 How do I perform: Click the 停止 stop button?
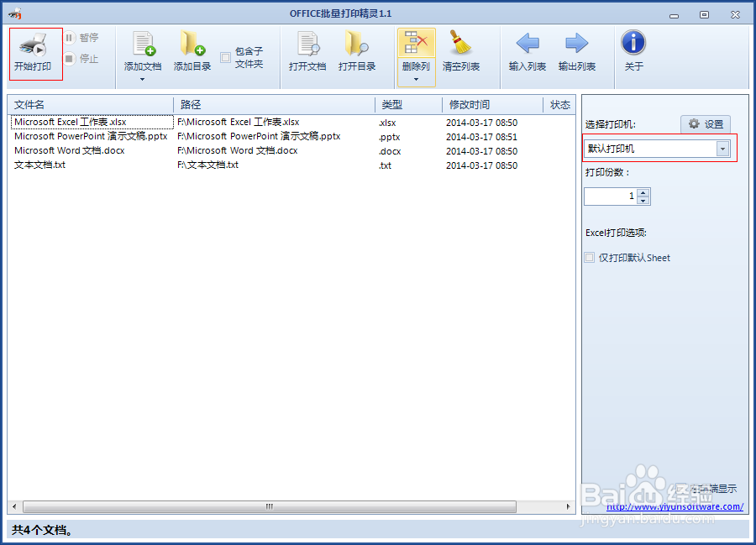(82, 59)
